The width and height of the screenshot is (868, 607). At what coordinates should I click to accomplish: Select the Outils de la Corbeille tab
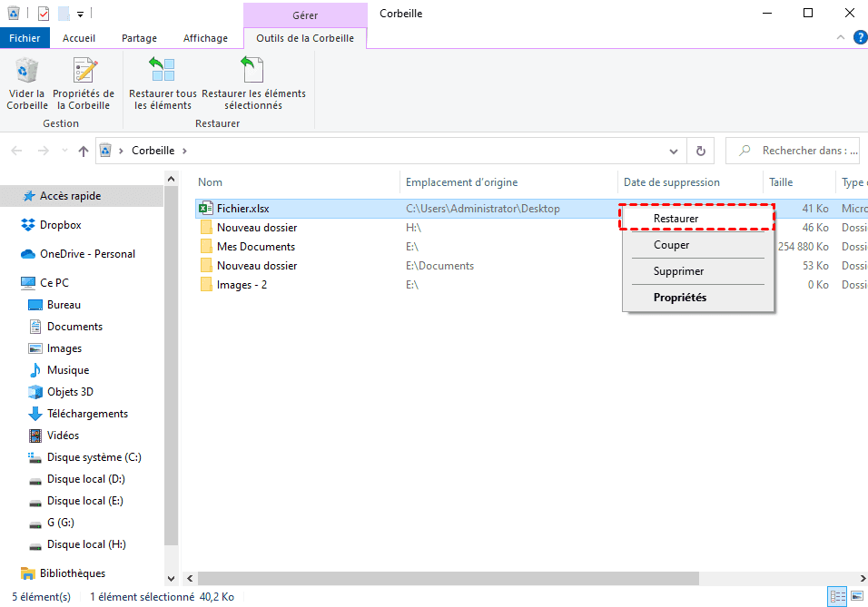(305, 38)
